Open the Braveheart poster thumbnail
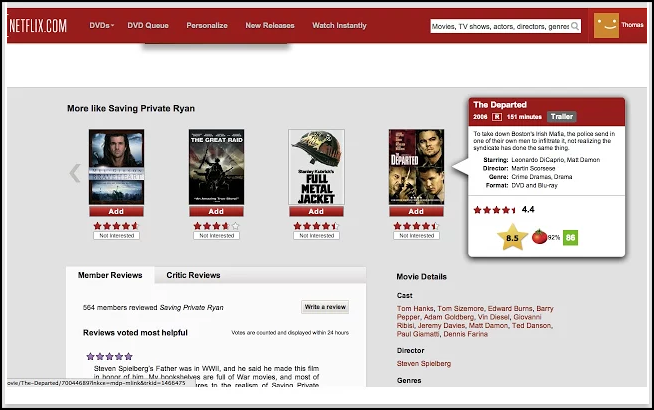654x410 pixels. click(116, 167)
